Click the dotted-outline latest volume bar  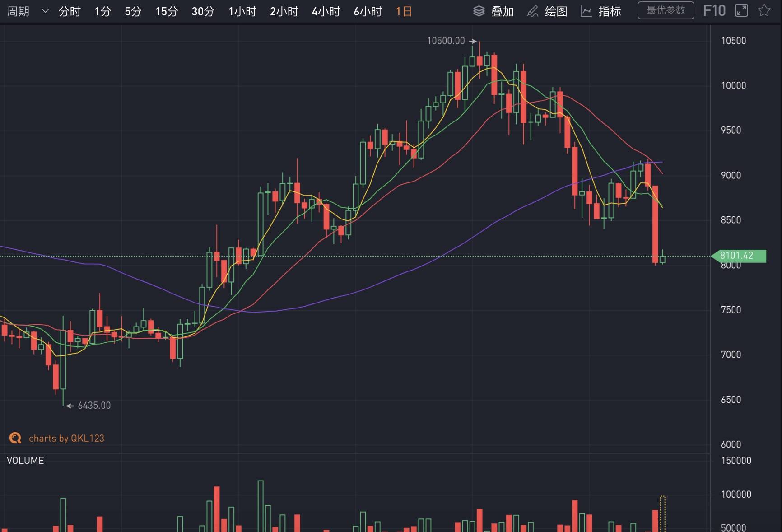(662, 514)
